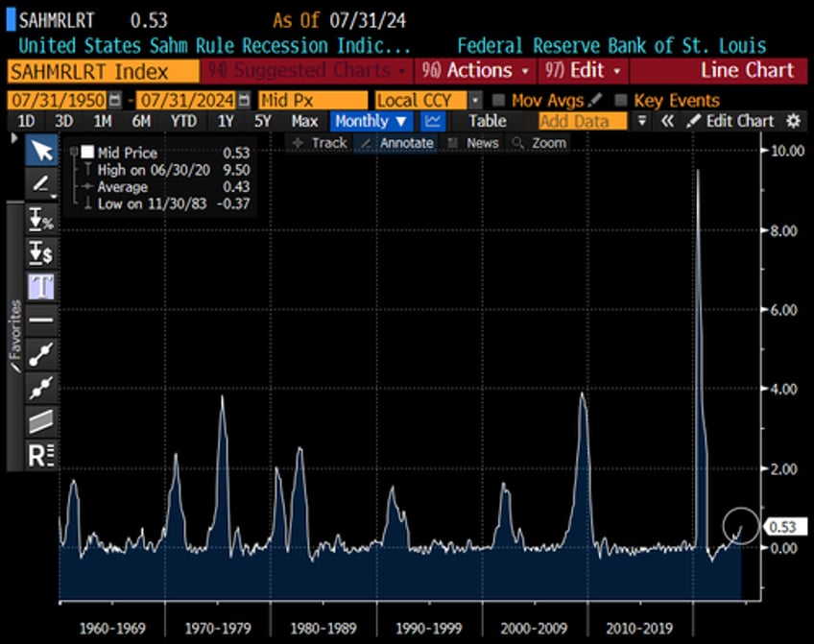Viewport: 814px width, 644px height.
Task: Select the 3D range tab
Action: (x=64, y=122)
